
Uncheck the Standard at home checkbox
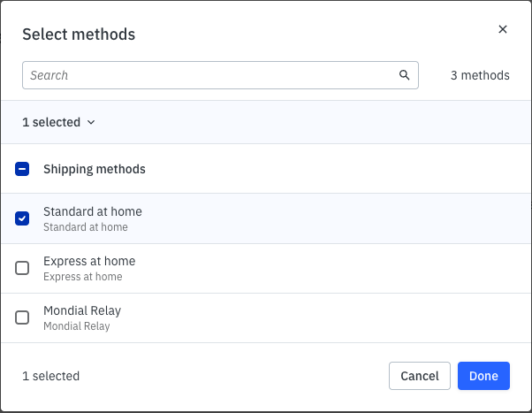coord(23,218)
